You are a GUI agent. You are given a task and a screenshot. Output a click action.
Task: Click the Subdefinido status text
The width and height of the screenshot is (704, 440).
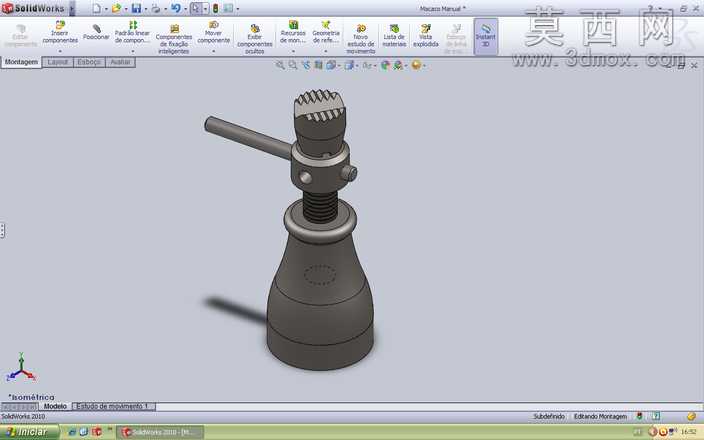pyautogui.click(x=549, y=417)
